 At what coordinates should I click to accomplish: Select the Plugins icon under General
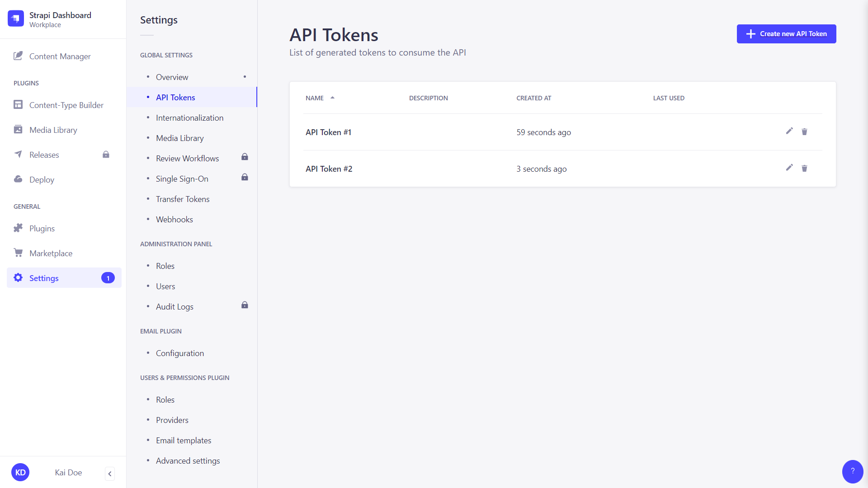click(18, 228)
